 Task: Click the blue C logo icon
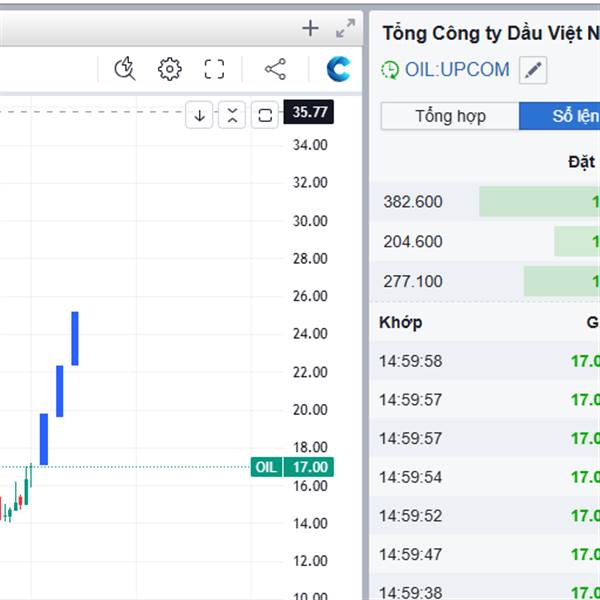tap(338, 69)
